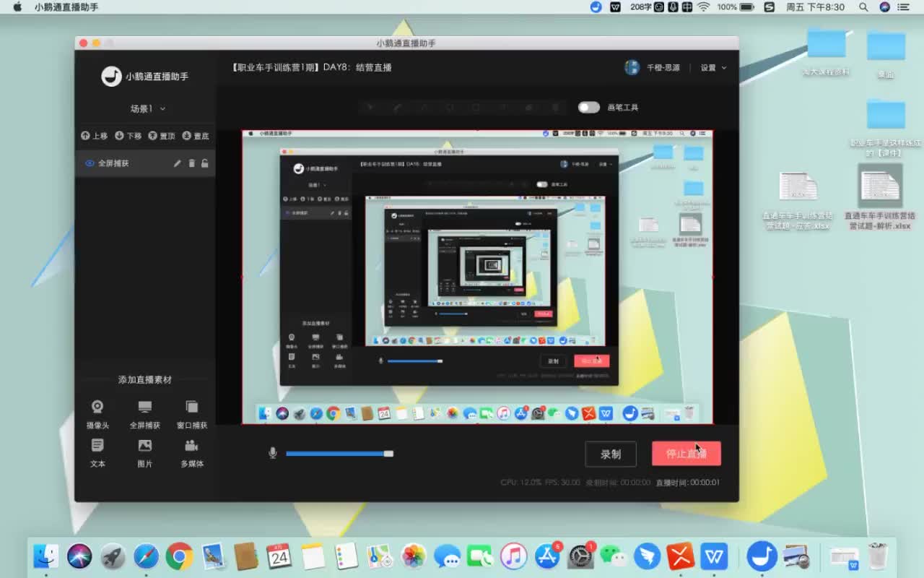Add a 多媒体 multimedia source
Viewport: 924px width, 578px height.
pos(192,453)
